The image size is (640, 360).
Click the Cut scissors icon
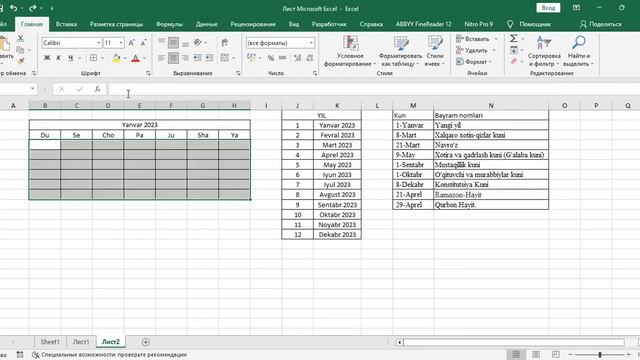[20, 39]
